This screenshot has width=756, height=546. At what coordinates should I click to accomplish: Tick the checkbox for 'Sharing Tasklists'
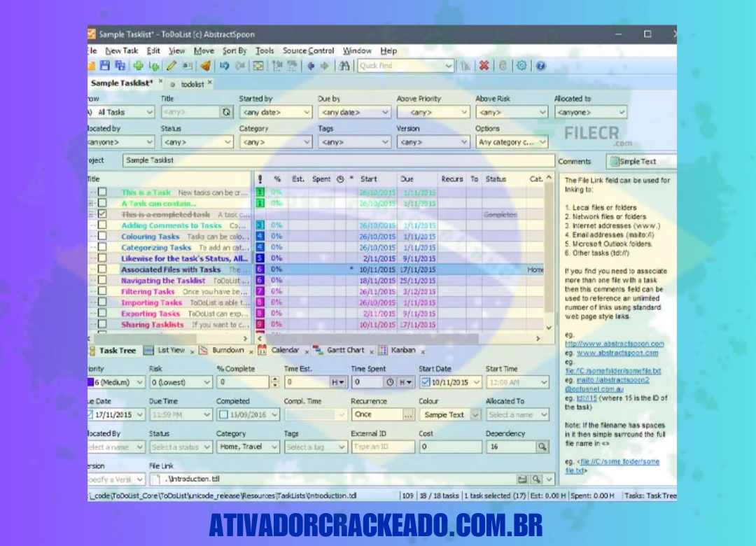click(x=102, y=324)
